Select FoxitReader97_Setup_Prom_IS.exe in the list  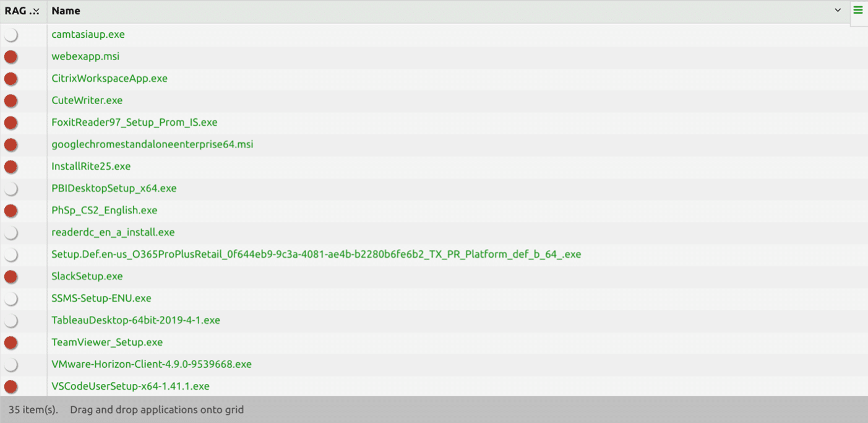pyautogui.click(x=134, y=123)
